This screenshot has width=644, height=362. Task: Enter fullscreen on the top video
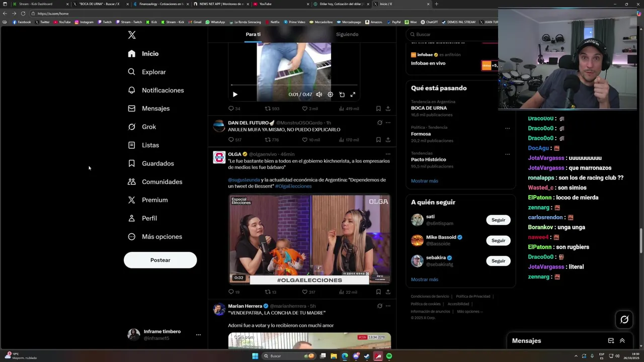tap(353, 95)
